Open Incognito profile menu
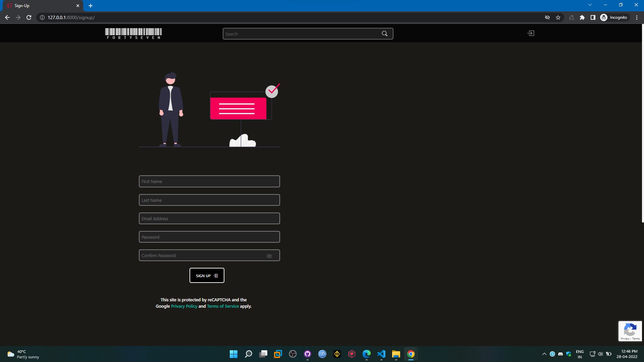Screen dimensions: 644x362 pos(614,17)
